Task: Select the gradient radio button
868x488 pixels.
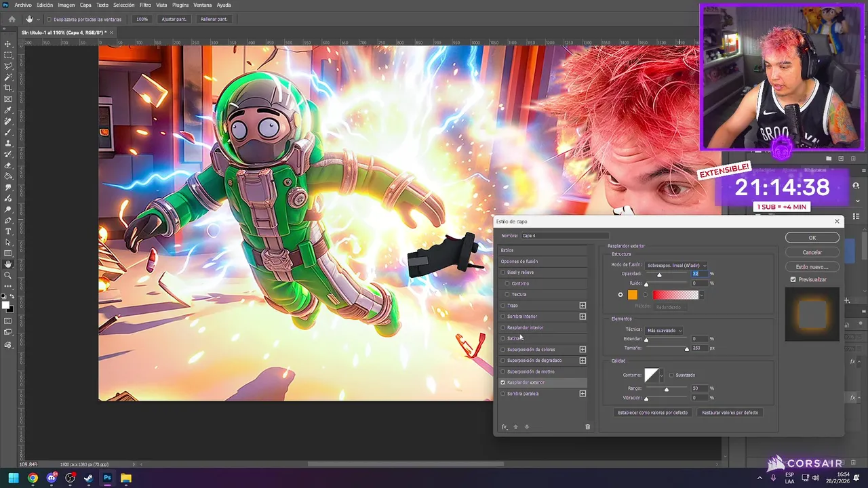Action: (x=645, y=295)
